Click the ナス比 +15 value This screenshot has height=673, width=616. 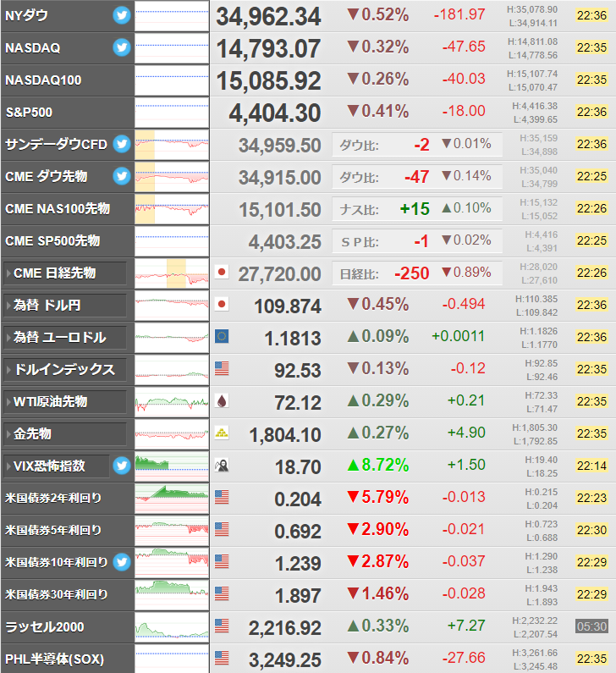(x=415, y=209)
